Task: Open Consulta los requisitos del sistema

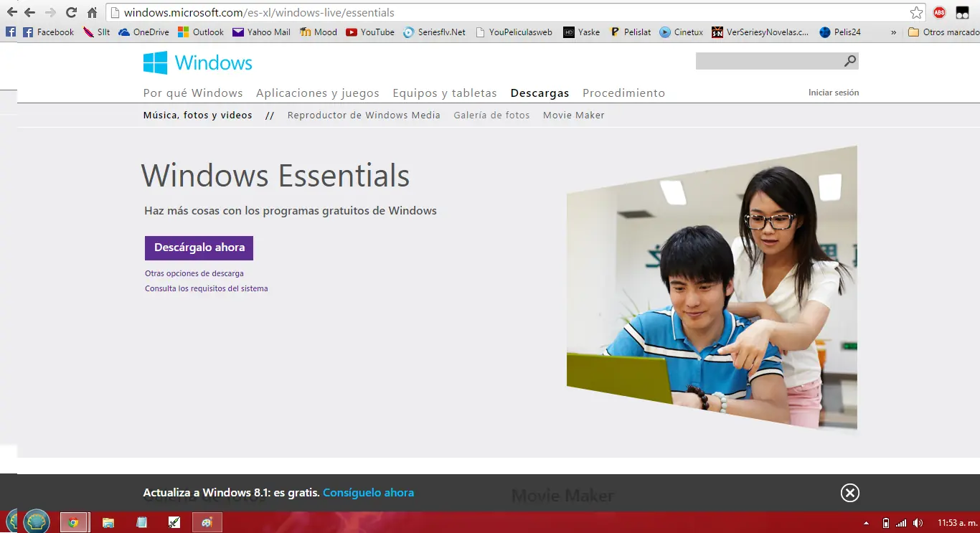Action: coord(207,288)
